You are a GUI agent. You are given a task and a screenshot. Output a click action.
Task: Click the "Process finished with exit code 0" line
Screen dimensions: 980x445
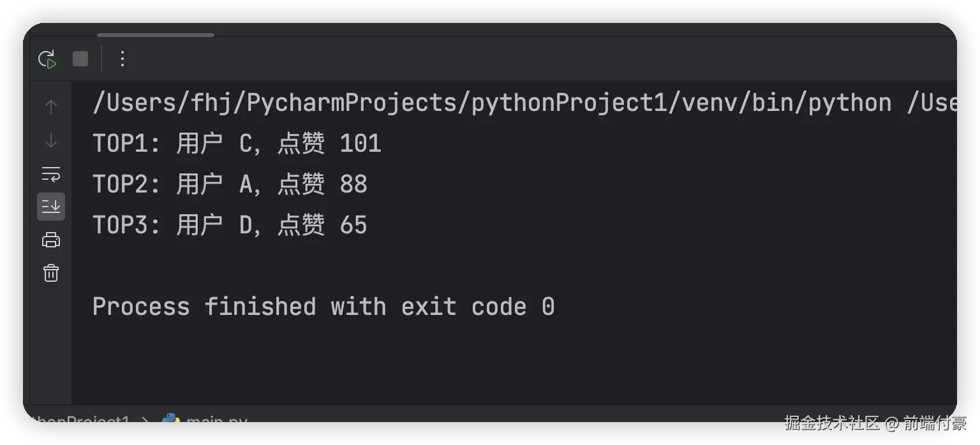coord(323,307)
